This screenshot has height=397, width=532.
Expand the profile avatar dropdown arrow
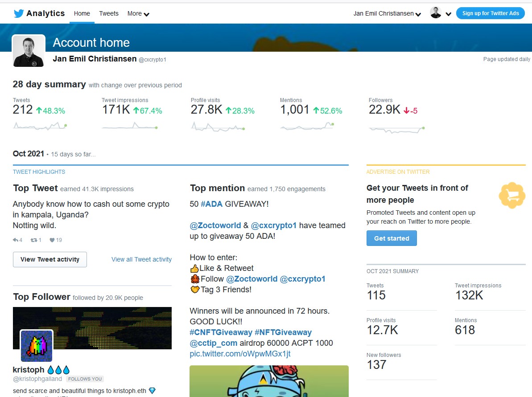click(x=449, y=14)
